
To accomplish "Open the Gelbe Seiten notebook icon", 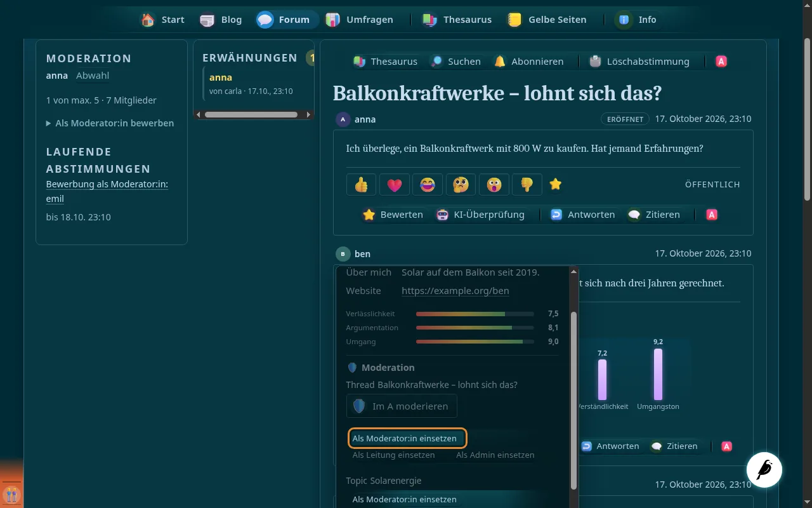I will pos(514,20).
